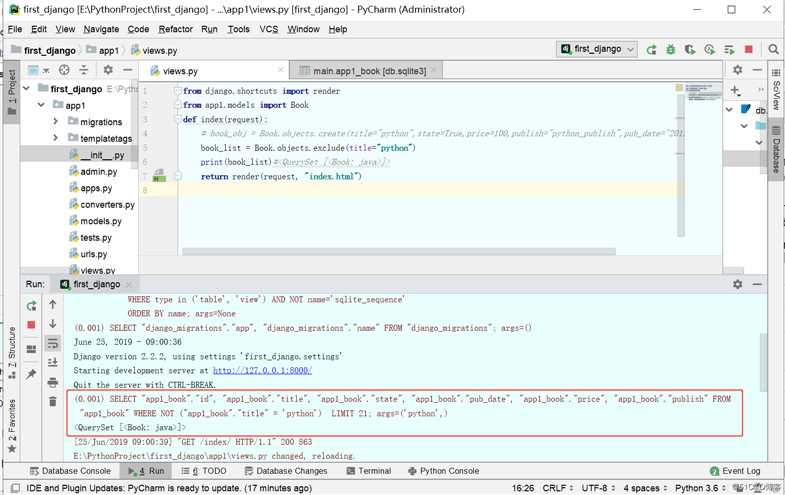The width and height of the screenshot is (785, 495).
Task: Close the views.py editor tab
Action: pos(281,70)
